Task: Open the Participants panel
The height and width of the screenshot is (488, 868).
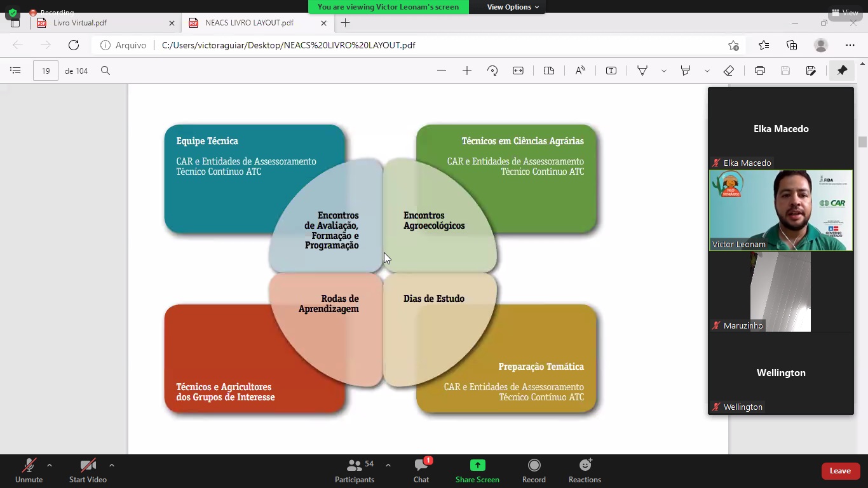Action: [355, 471]
